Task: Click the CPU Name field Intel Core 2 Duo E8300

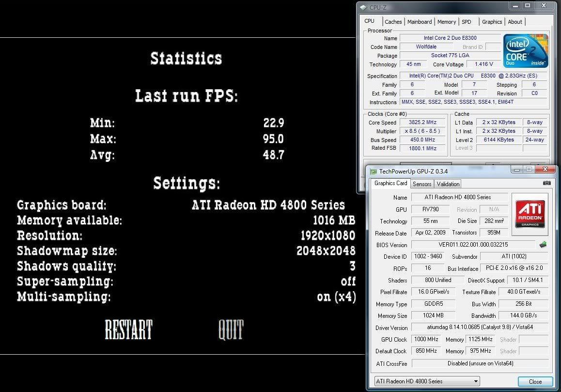Action: tap(450, 38)
